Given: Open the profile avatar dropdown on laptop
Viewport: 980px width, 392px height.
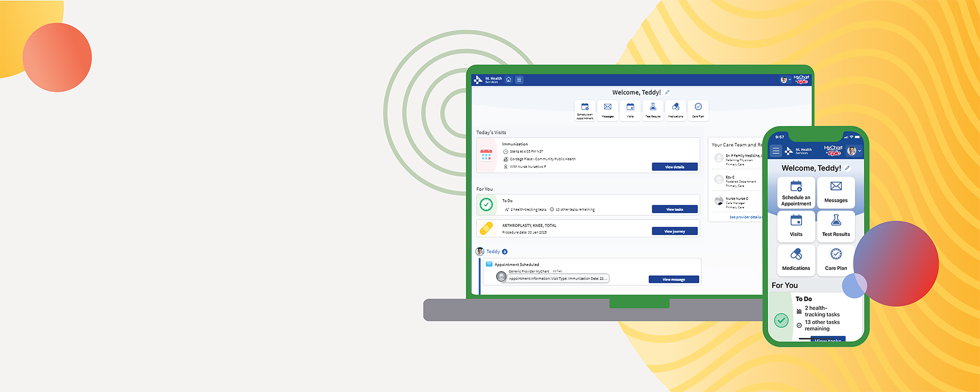Looking at the screenshot, I should (785, 80).
